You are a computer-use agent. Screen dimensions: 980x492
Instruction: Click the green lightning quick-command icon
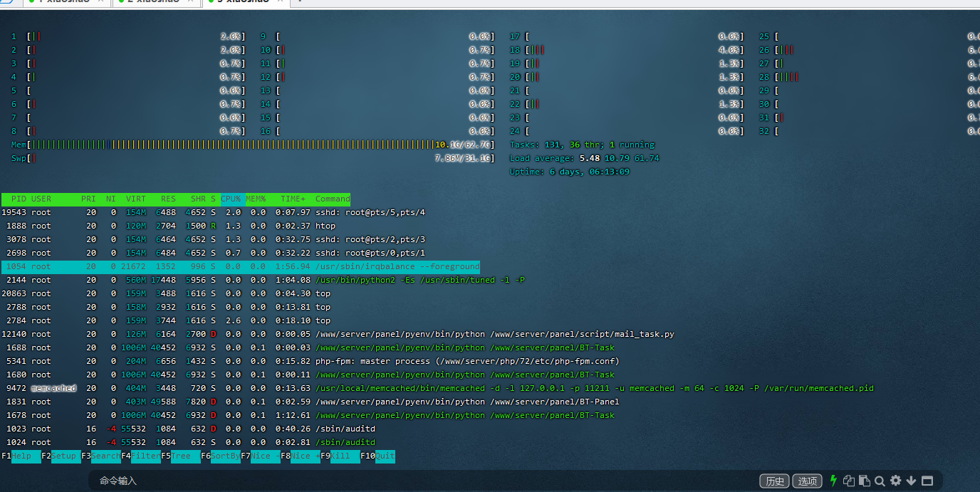[834, 481]
